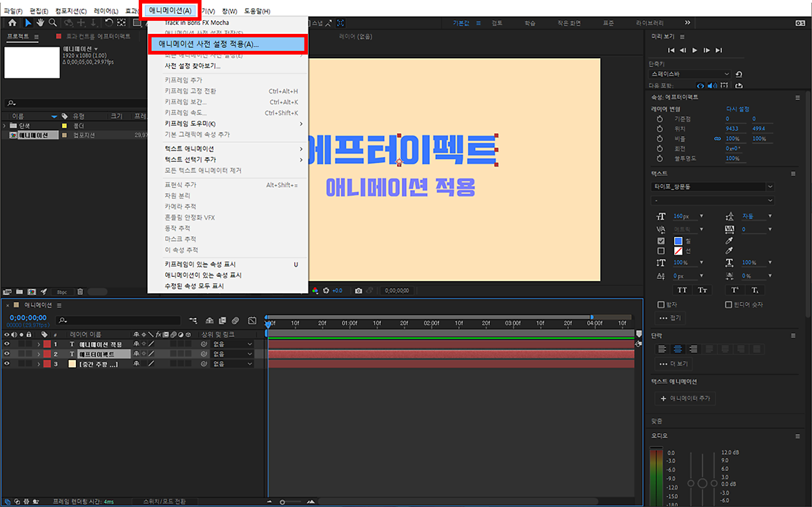Open the 레이어(L) menu
The width and height of the screenshot is (812, 507).
tap(106, 12)
